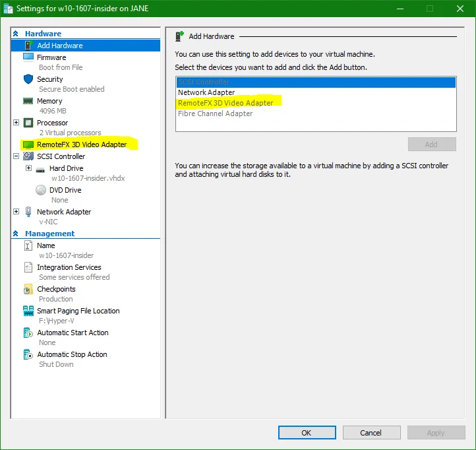Click the Automatic Stop Action icon
The height and width of the screenshot is (450, 476).
tap(28, 354)
